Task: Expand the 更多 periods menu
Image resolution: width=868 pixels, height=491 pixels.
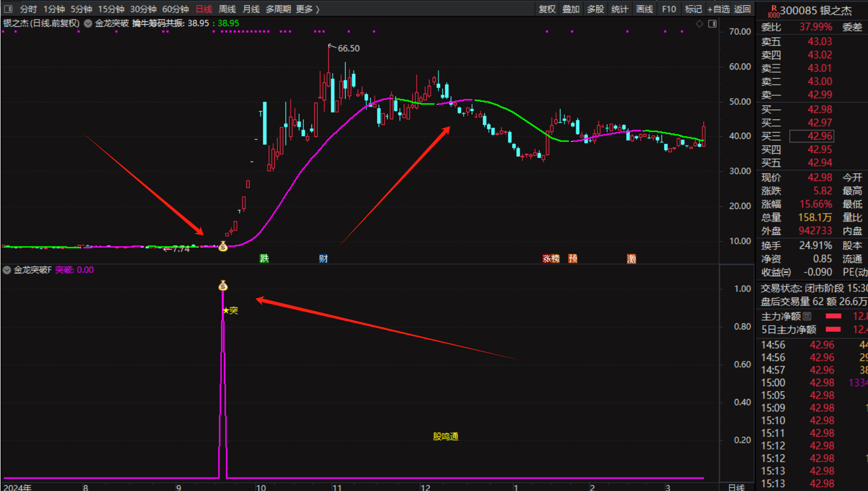Action: [307, 9]
